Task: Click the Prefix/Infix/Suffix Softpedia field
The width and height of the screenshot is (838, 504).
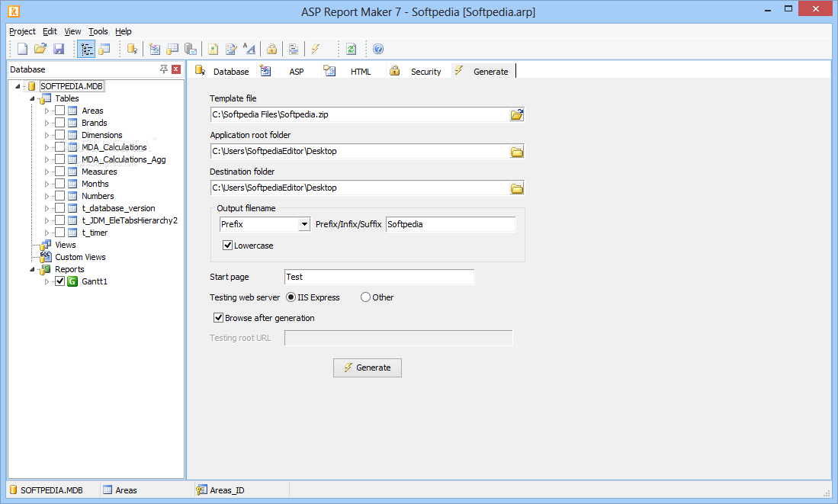Action: tap(451, 224)
